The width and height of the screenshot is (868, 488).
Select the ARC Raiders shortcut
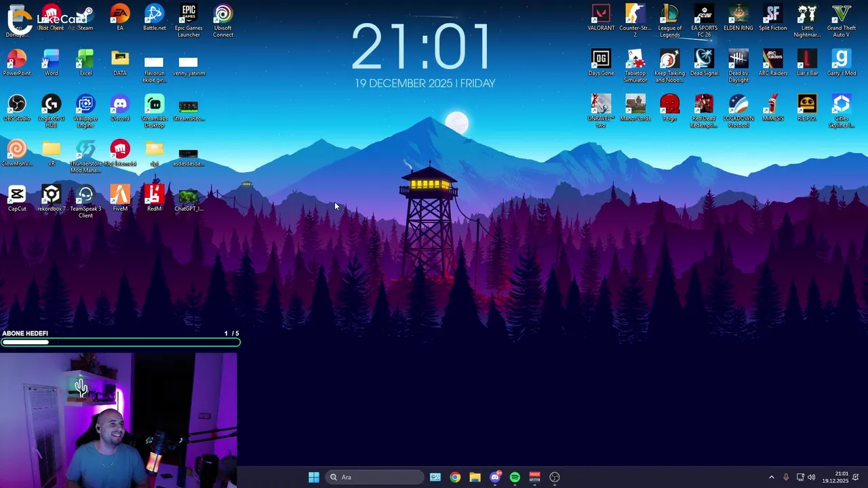click(772, 63)
